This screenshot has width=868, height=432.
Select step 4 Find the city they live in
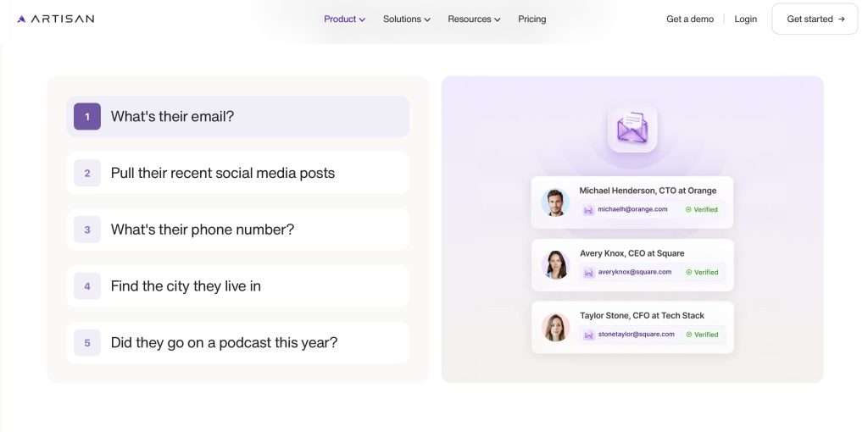(x=237, y=286)
